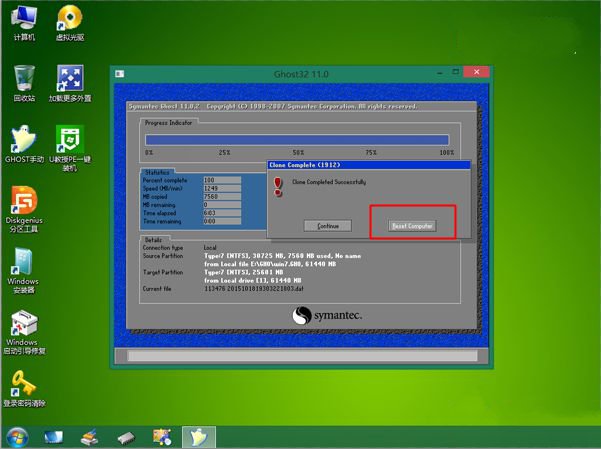Click the Time elapsed value 6:03

[222, 213]
